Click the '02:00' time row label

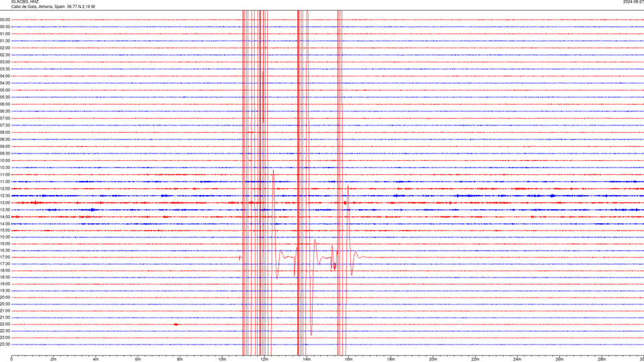5,48
